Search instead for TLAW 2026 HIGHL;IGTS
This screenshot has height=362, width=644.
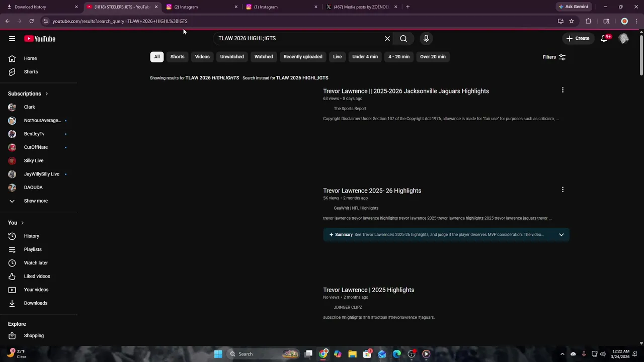click(302, 78)
